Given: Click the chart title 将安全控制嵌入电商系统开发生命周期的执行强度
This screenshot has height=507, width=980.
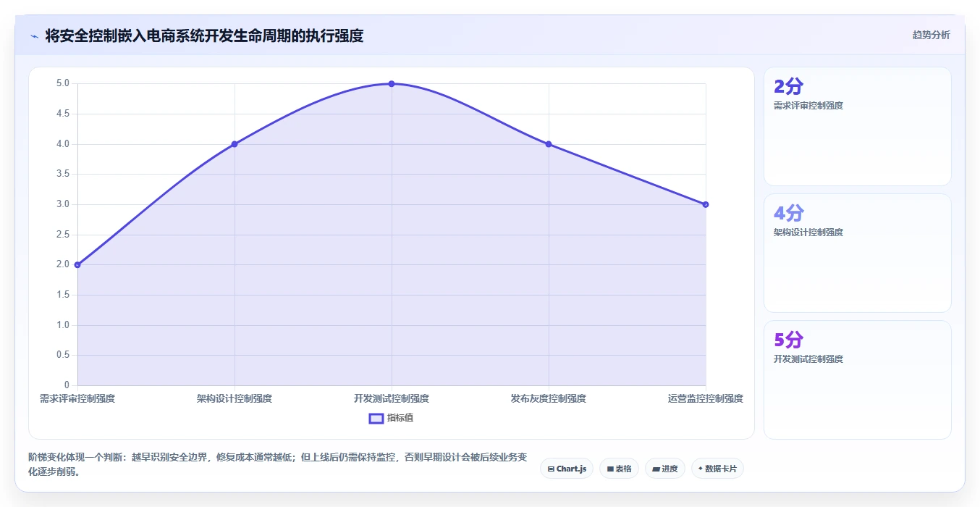Looking at the screenshot, I should tap(204, 35).
